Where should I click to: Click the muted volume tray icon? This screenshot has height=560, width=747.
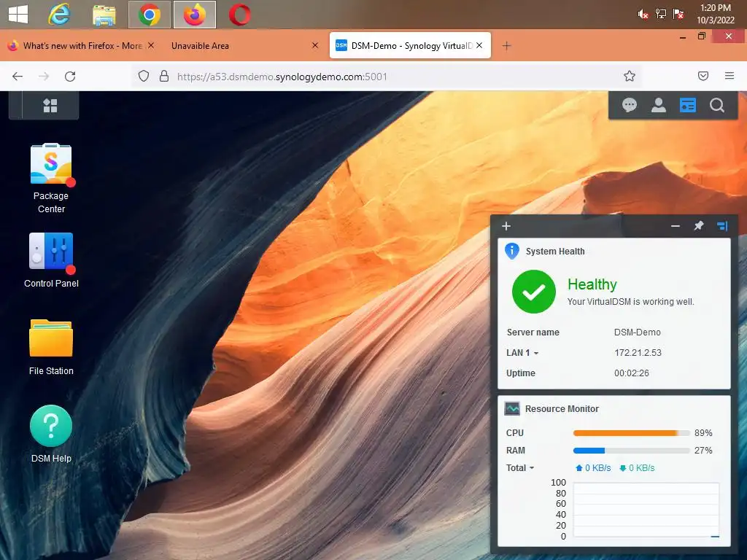(643, 15)
